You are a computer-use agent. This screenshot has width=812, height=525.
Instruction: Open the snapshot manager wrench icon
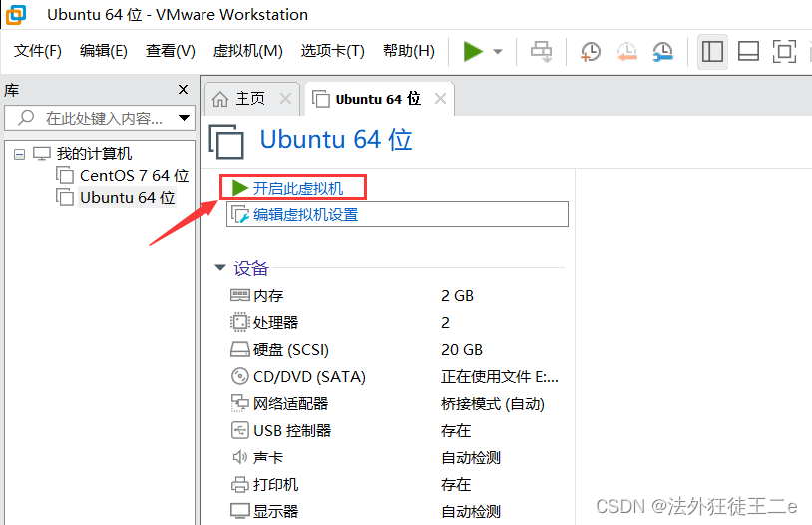coord(662,51)
